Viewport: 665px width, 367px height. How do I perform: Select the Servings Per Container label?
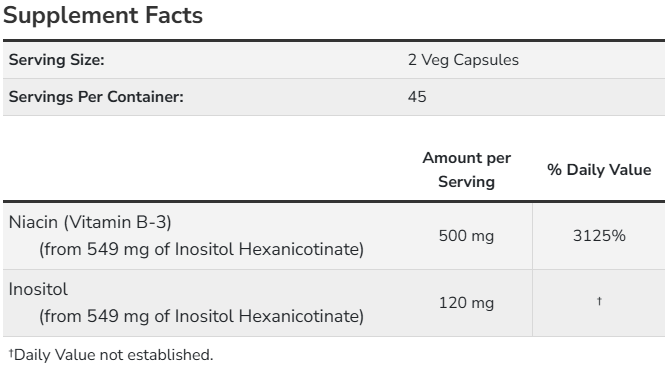tap(96, 97)
